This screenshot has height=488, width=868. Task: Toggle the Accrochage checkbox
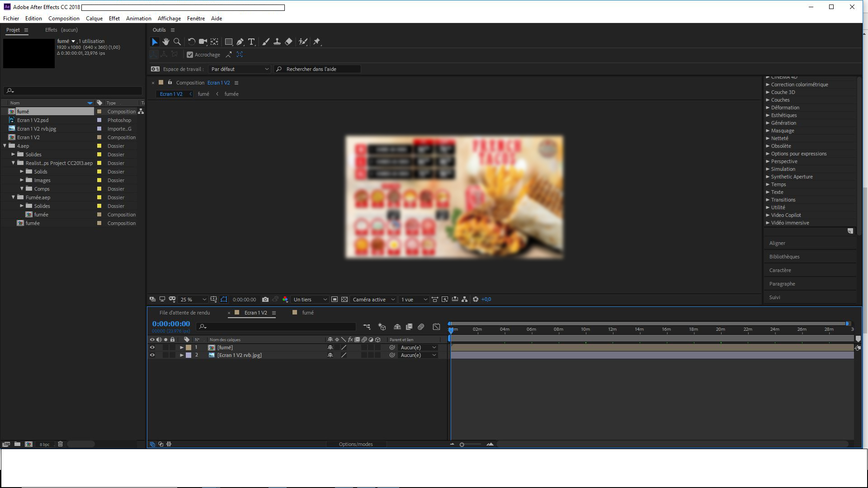(190, 55)
